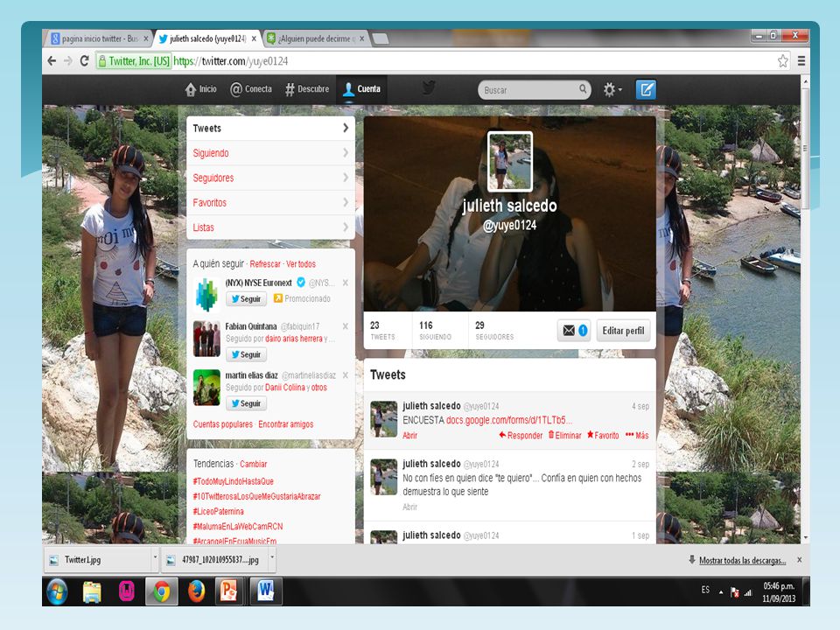Screen dimensions: 840x630
Task: Open the Cuentas populares link
Action: tap(223, 424)
